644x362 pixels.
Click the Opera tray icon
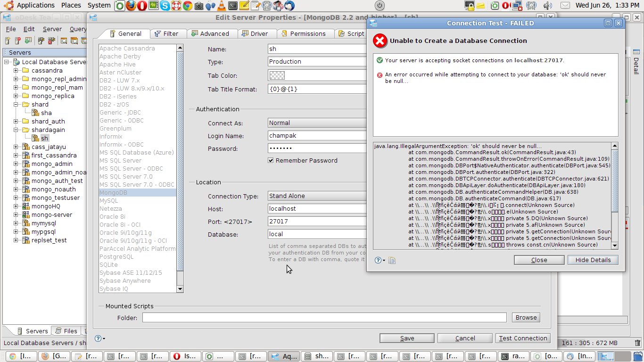[x=506, y=6]
